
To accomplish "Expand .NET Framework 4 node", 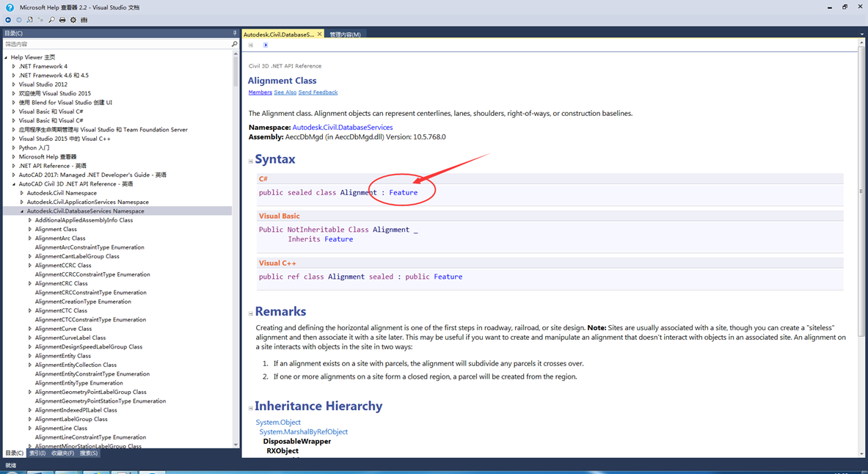I will (x=14, y=66).
